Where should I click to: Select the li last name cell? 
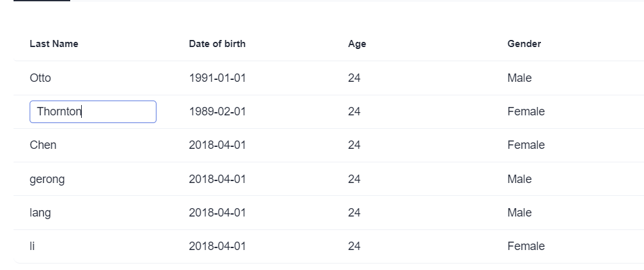click(x=32, y=246)
